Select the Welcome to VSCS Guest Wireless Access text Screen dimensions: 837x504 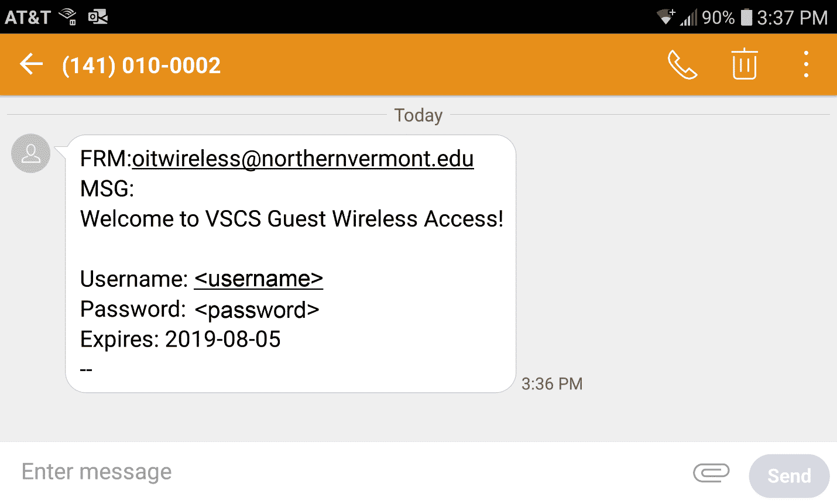coord(291,219)
